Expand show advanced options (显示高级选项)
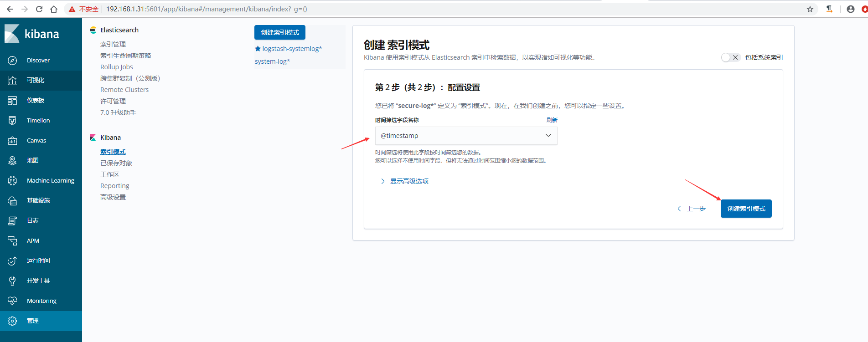Viewport: 868px width, 342px height. tap(405, 181)
